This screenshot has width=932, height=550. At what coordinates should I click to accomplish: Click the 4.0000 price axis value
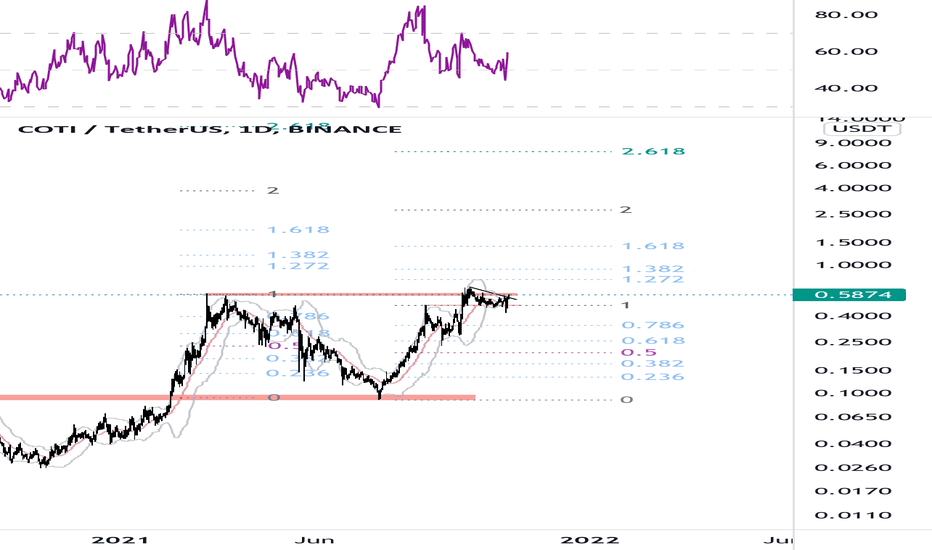[853, 188]
